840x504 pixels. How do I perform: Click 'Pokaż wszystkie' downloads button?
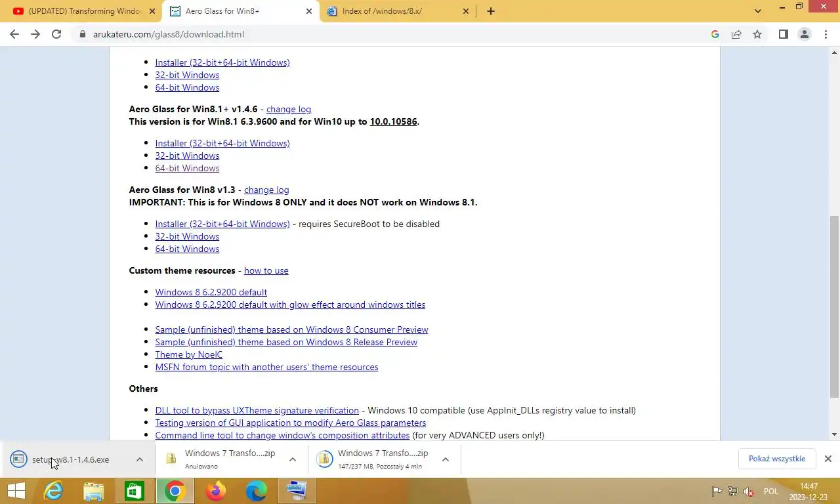(x=777, y=459)
